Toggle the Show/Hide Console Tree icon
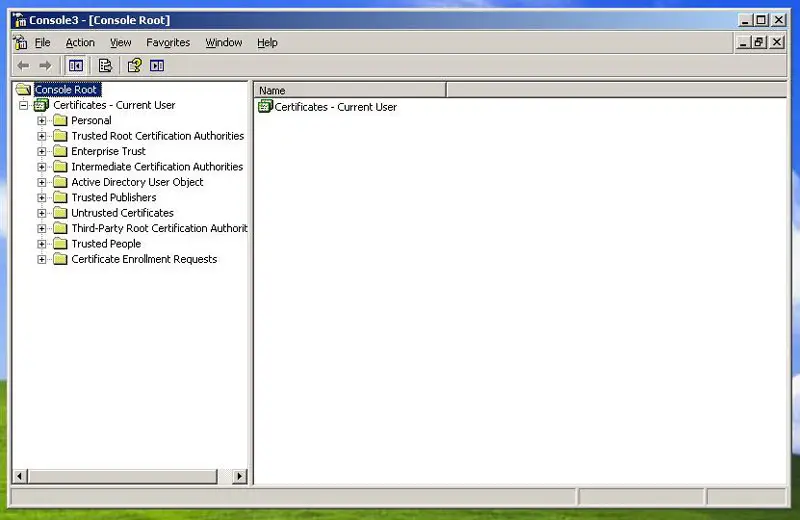The height and width of the screenshot is (520, 800). [x=76, y=66]
